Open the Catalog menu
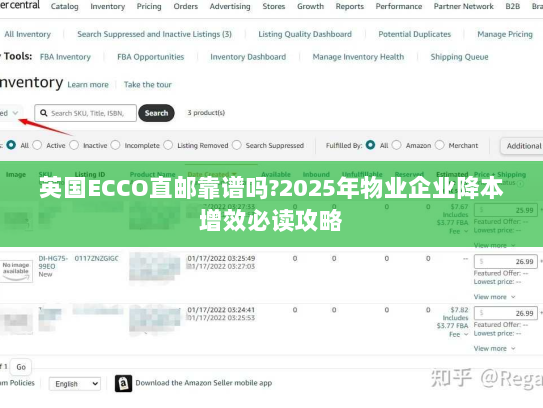The width and height of the screenshot is (543, 408). pos(64,7)
